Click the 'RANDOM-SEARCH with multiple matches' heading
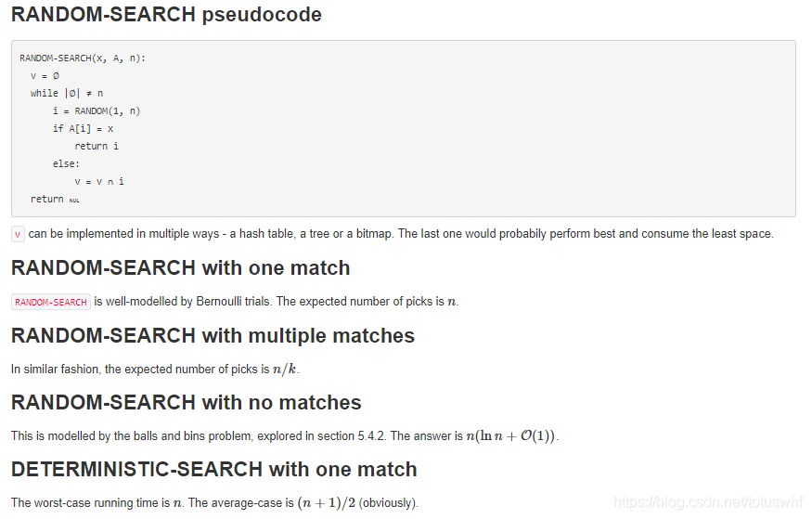This screenshot has height=519, width=812. [x=213, y=336]
